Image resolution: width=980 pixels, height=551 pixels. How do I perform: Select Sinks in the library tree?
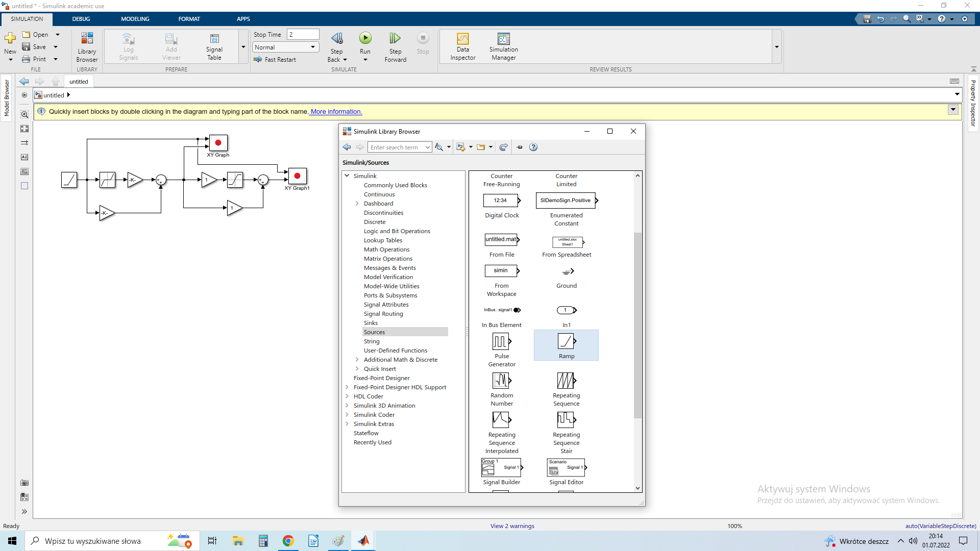tap(371, 323)
